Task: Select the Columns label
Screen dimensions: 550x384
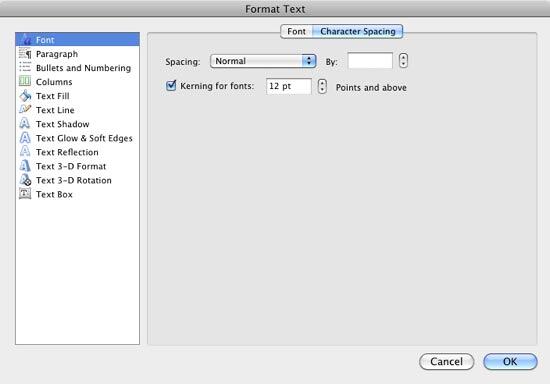Action: (54, 82)
